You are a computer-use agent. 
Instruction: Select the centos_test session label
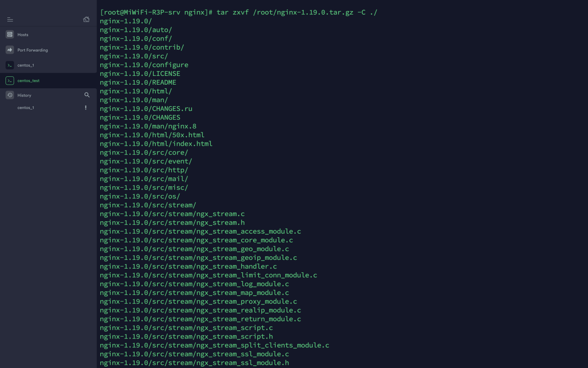coord(28,80)
